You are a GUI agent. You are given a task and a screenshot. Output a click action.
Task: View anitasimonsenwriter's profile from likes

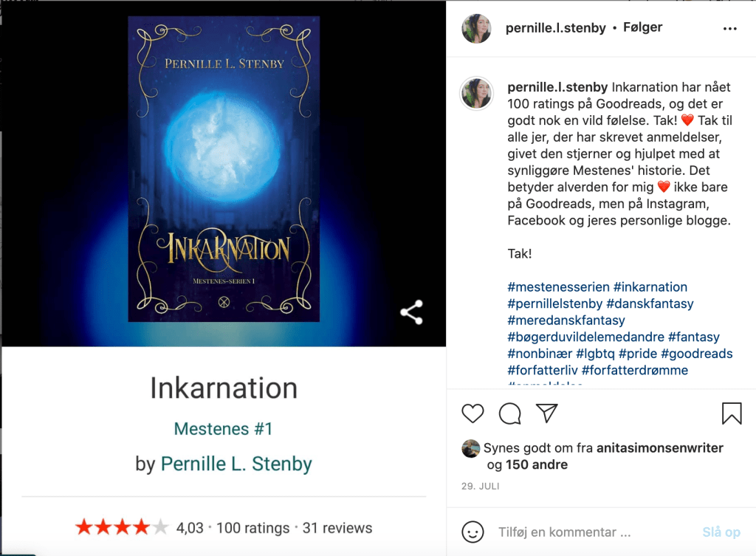coord(659,448)
